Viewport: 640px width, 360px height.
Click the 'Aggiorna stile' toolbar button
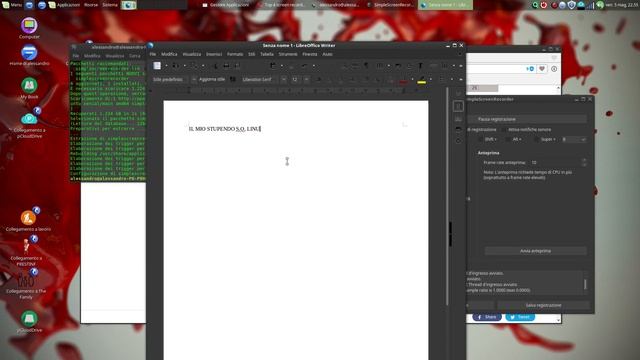(x=212, y=80)
